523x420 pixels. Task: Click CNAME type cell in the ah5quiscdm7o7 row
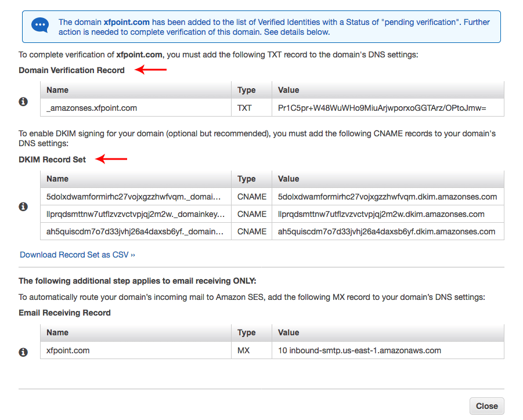click(252, 231)
